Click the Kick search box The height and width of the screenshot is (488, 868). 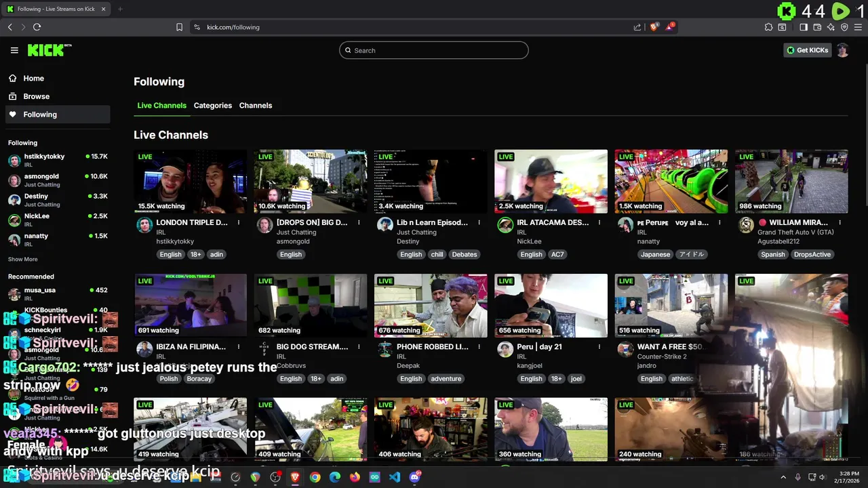434,50
